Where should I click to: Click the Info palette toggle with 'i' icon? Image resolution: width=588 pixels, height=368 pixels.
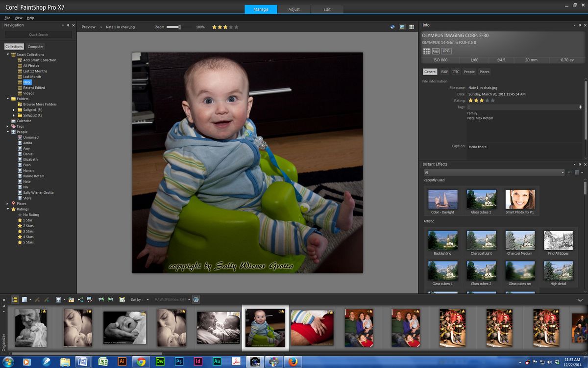pyautogui.click(x=196, y=299)
